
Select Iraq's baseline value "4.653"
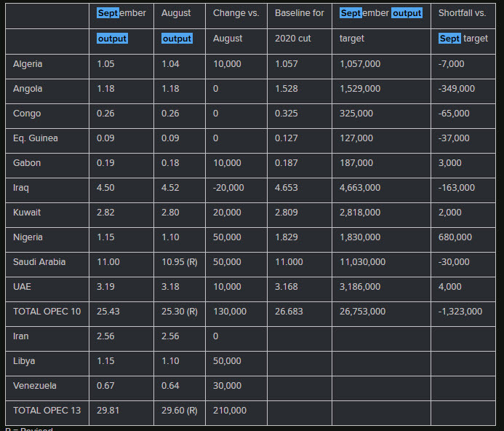click(286, 188)
